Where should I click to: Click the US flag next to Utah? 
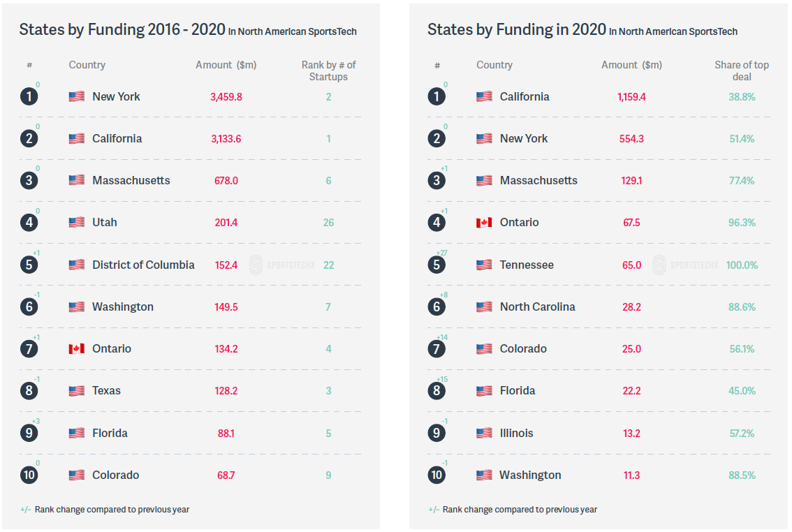point(77,223)
